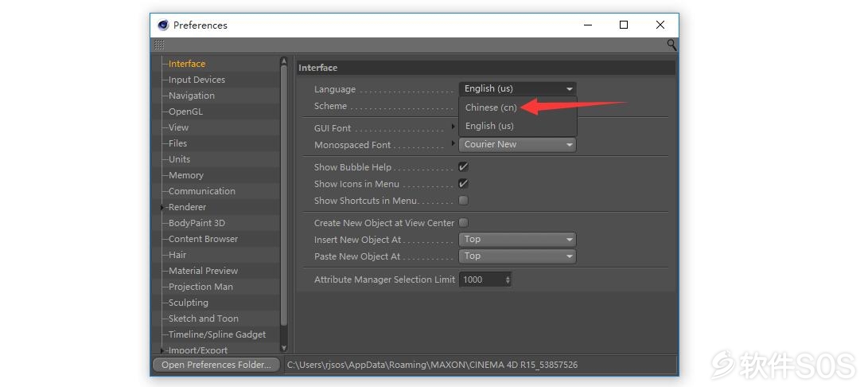Expand the GUI Font arrow
The width and height of the screenshot is (868, 387).
[453, 127]
